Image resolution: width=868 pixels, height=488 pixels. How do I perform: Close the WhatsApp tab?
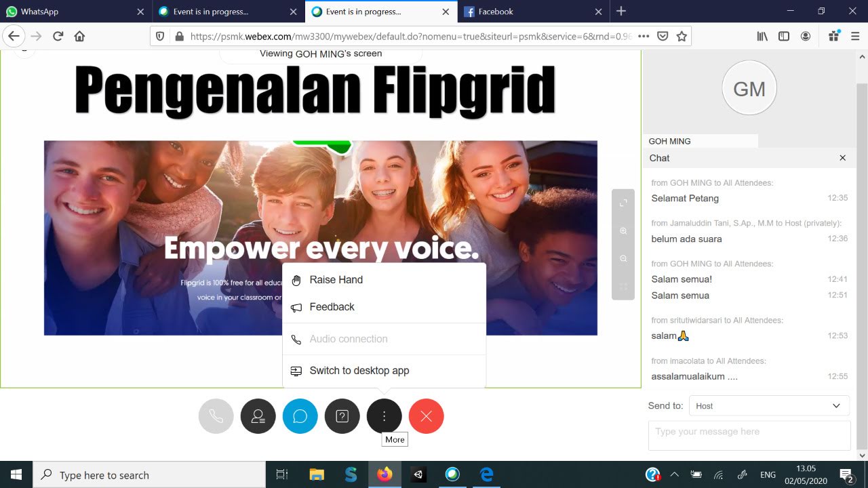[140, 12]
